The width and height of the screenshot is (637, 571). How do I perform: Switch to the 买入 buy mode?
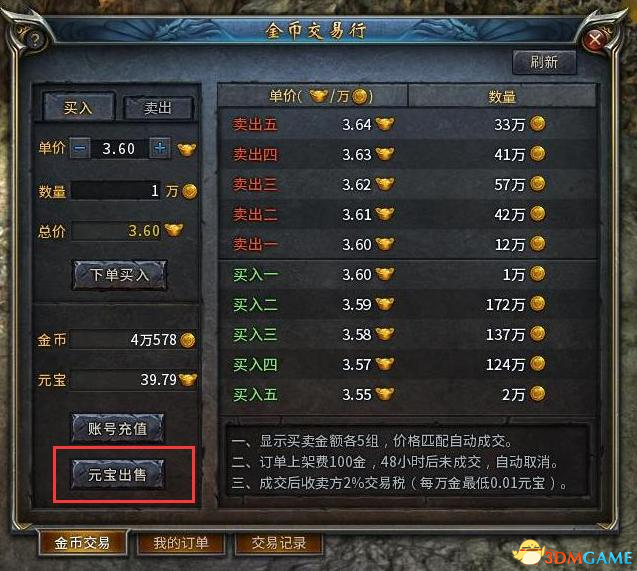point(78,107)
